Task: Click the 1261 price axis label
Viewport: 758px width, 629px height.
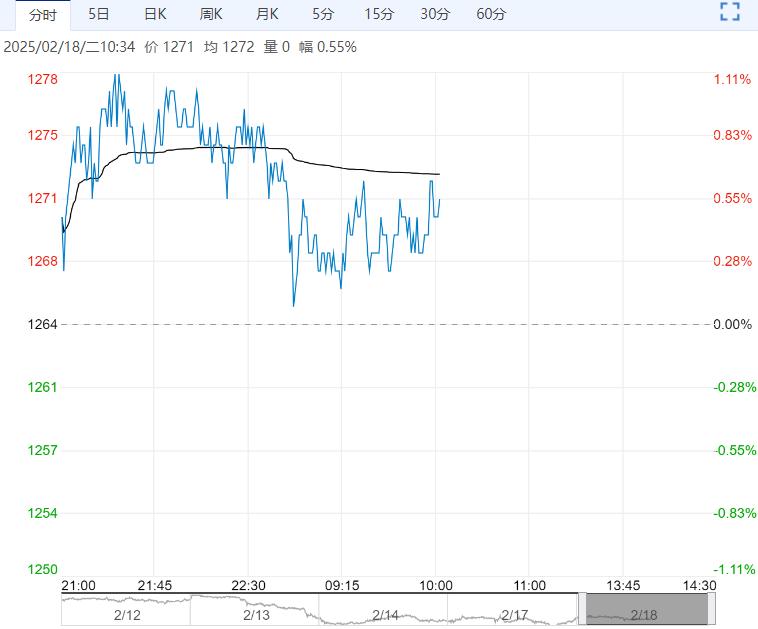Action: [43, 387]
